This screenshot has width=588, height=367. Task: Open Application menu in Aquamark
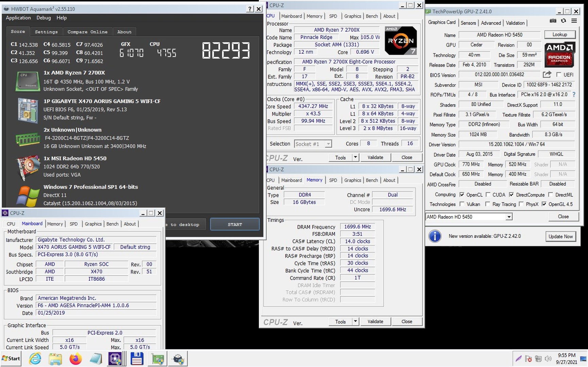(x=18, y=18)
